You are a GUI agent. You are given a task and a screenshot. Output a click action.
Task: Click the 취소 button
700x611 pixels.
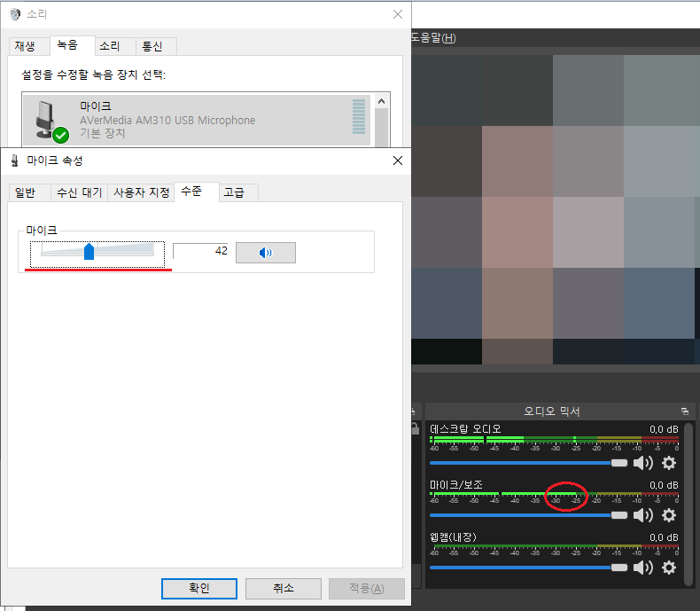tap(284, 588)
